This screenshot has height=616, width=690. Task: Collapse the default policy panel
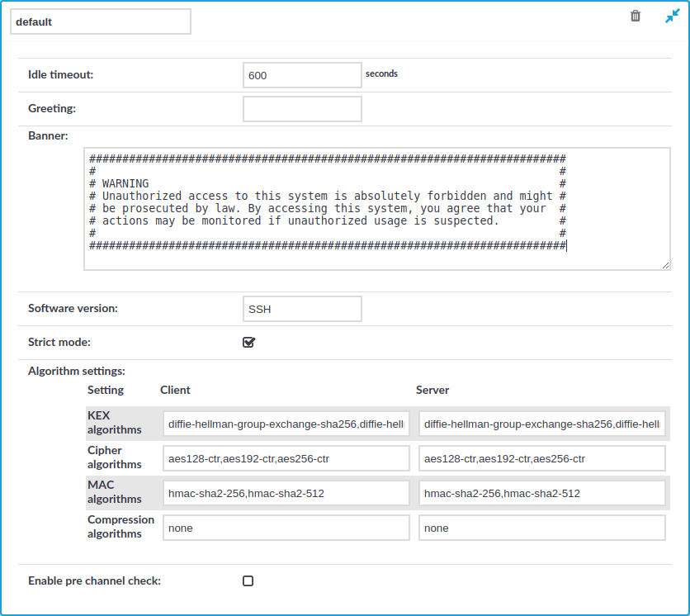673,17
